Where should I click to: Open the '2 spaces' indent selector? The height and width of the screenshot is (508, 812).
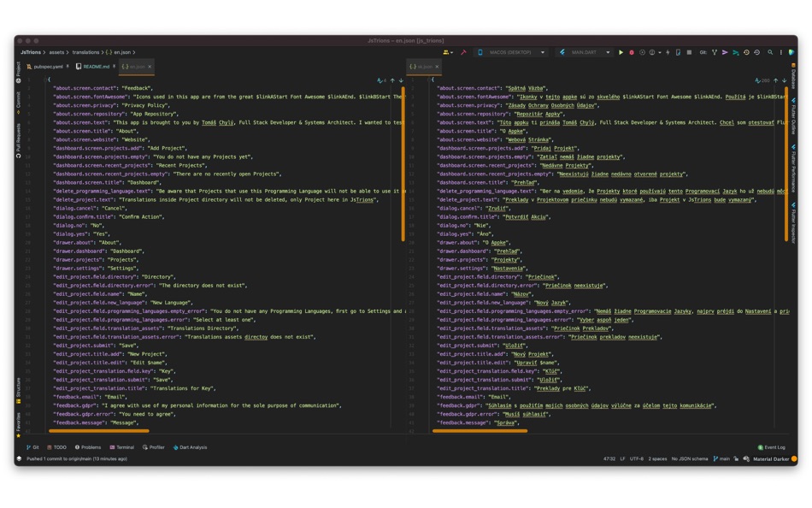point(657,458)
